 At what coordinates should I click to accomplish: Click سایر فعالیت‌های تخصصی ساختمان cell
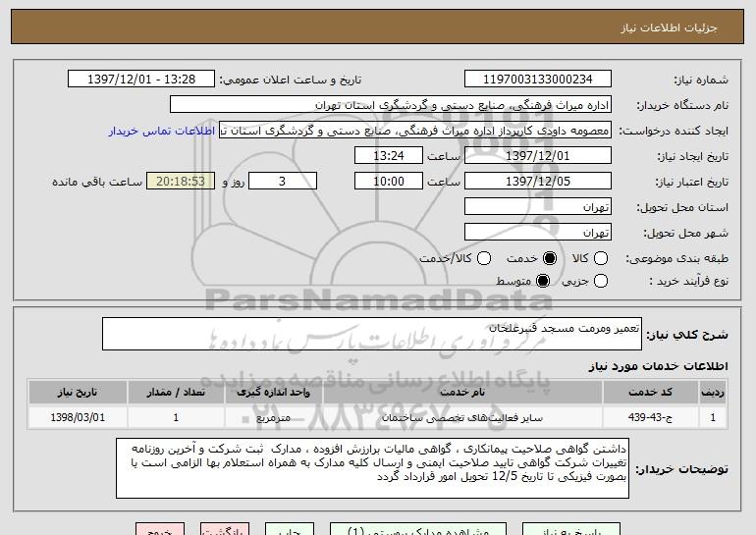462,417
